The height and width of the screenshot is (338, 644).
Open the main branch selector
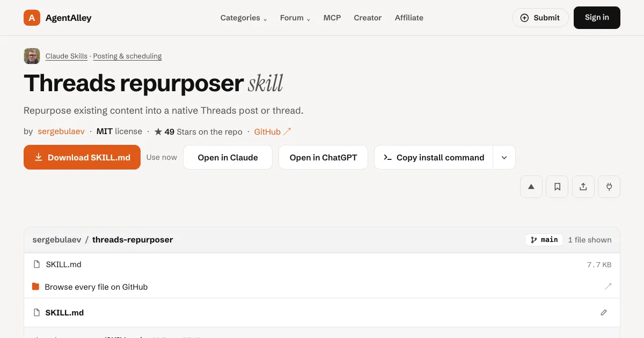(x=544, y=240)
